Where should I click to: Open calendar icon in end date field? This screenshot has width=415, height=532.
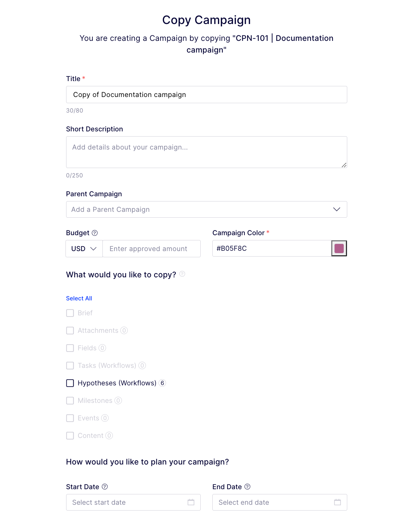pyautogui.click(x=338, y=502)
